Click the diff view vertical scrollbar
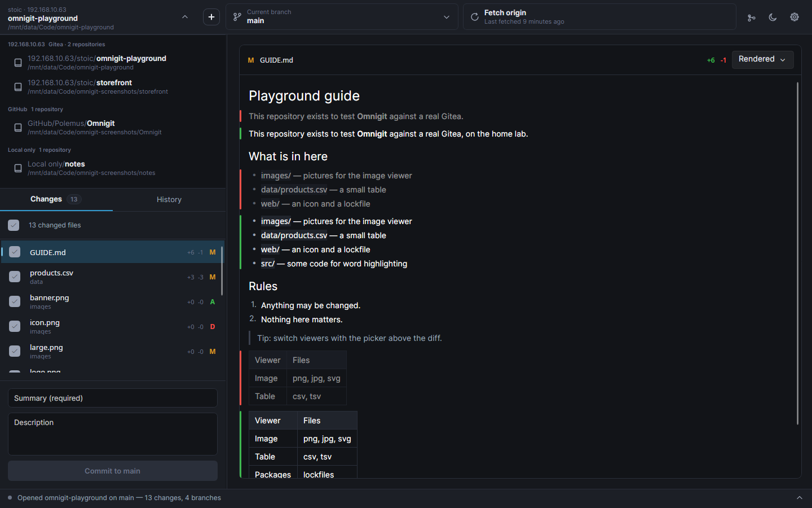 coord(797,253)
